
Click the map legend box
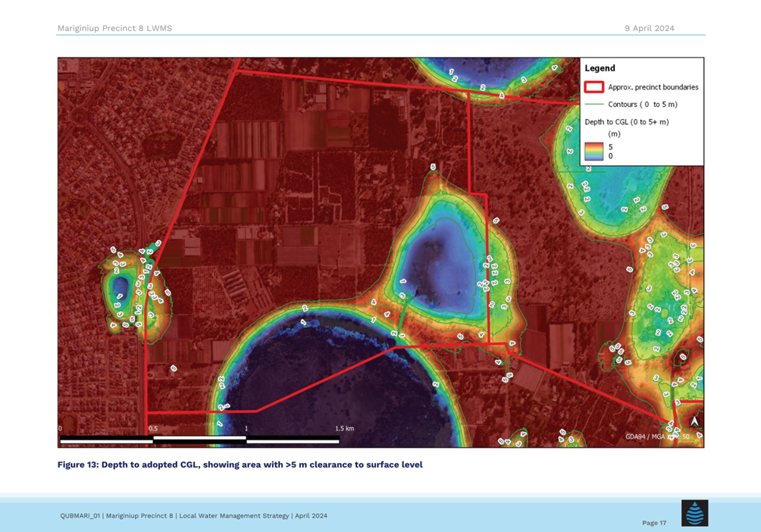tap(641, 111)
